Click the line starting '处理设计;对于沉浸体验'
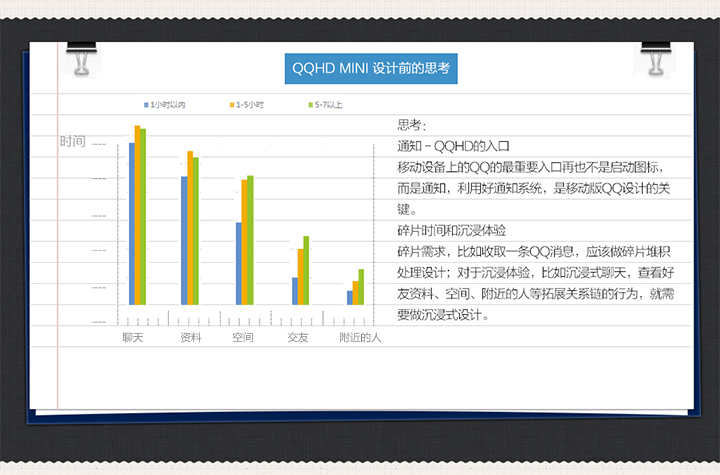 (536, 273)
